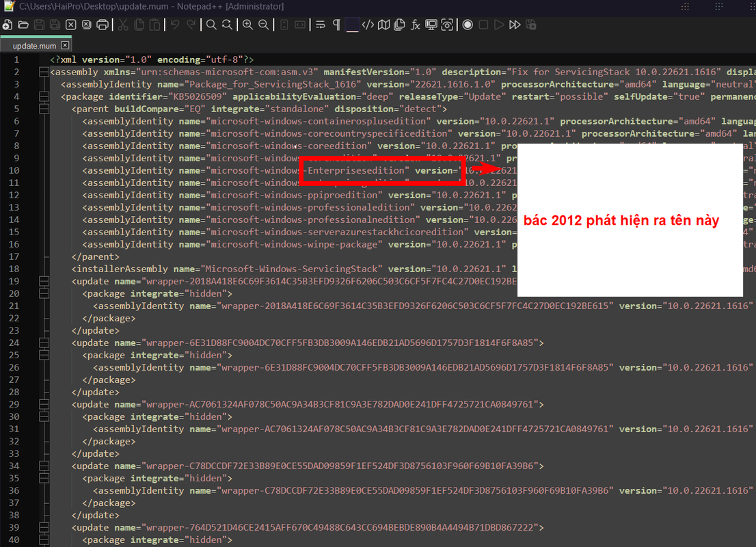
Task: Open a file using the folder icon
Action: point(23,25)
